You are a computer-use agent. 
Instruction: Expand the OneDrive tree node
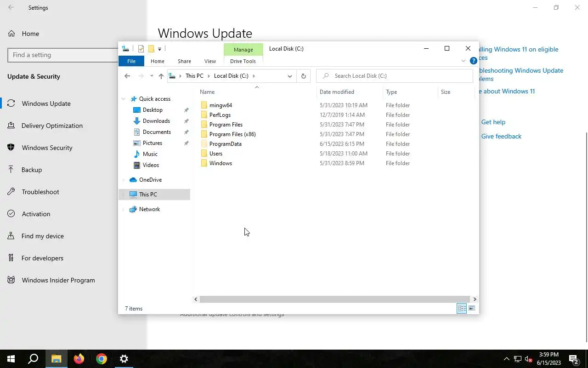point(123,180)
